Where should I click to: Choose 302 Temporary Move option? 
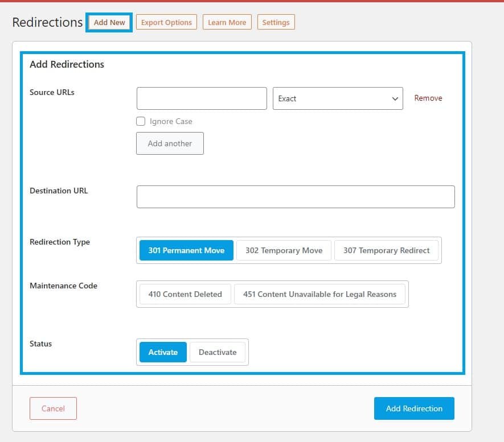(284, 250)
